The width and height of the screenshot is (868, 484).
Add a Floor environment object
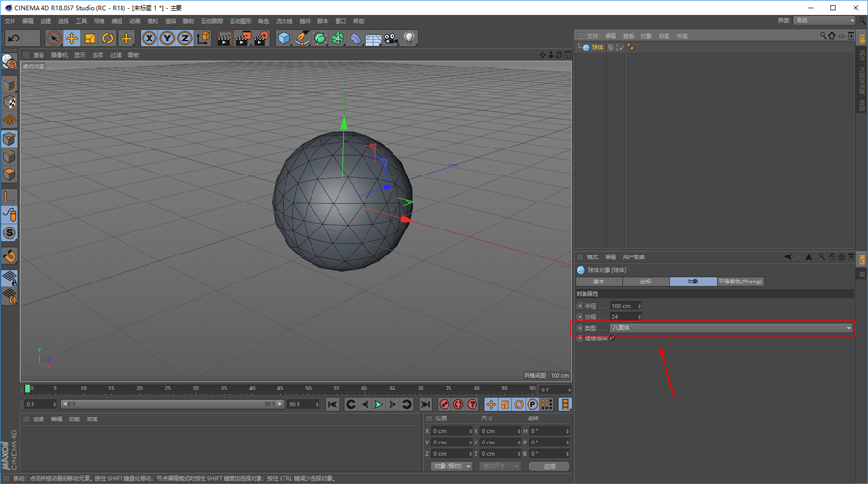tap(373, 39)
